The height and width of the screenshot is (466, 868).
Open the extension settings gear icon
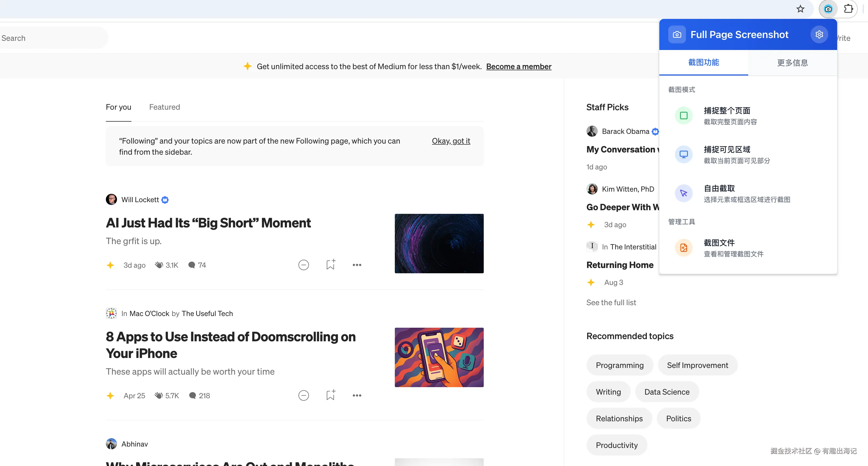819,34
